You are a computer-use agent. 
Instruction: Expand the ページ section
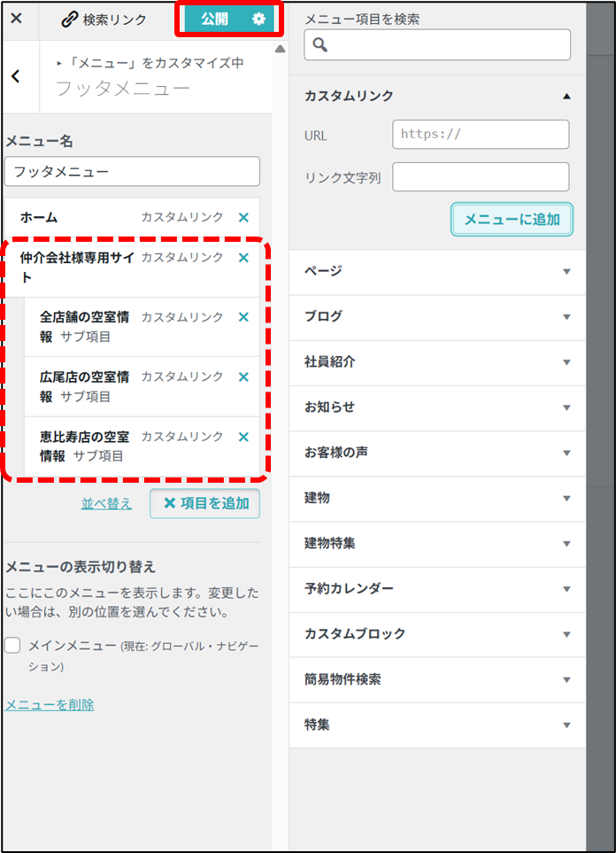point(566,272)
